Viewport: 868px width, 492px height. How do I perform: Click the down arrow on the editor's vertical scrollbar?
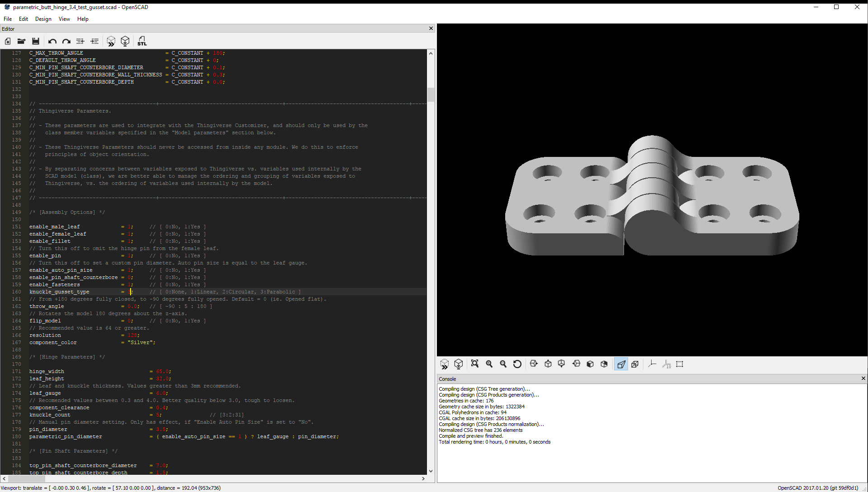point(431,471)
